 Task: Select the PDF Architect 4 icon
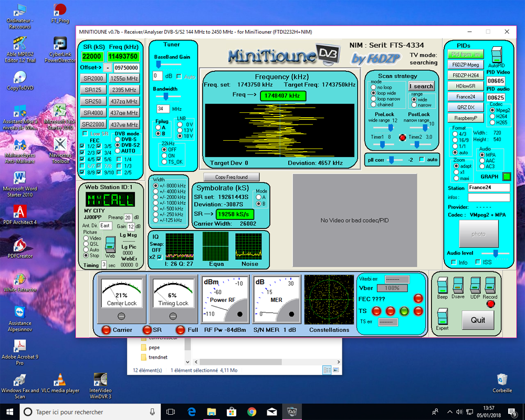tap(20, 215)
